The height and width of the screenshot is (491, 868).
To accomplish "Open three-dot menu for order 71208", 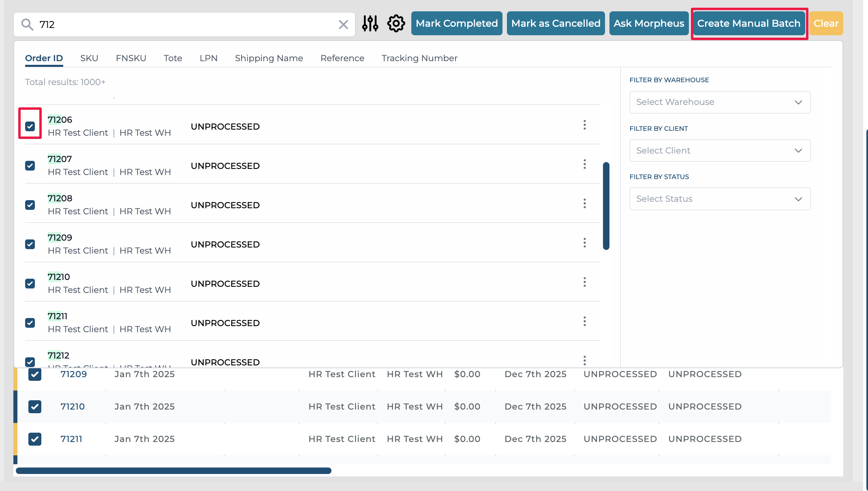I will point(584,203).
